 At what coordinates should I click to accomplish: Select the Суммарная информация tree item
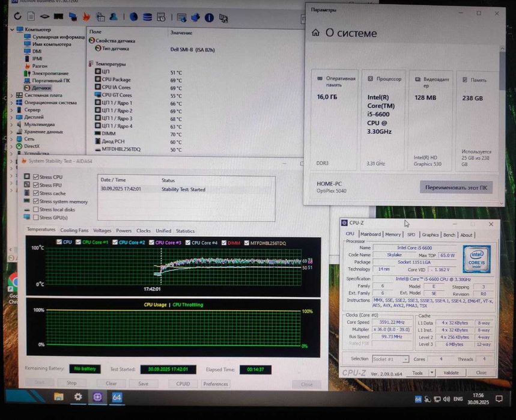(59, 37)
